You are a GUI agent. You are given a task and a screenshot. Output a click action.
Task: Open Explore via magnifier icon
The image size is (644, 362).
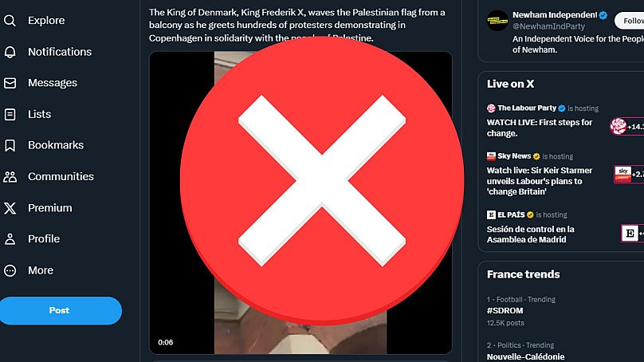[10, 21]
